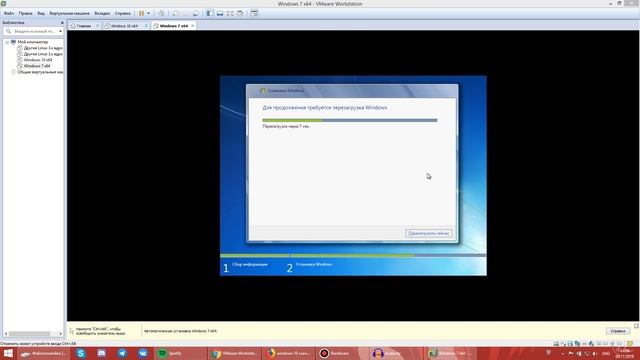Open the library search filter dropdown
Image resolution: width=640 pixels, height=360 pixels.
(60, 31)
